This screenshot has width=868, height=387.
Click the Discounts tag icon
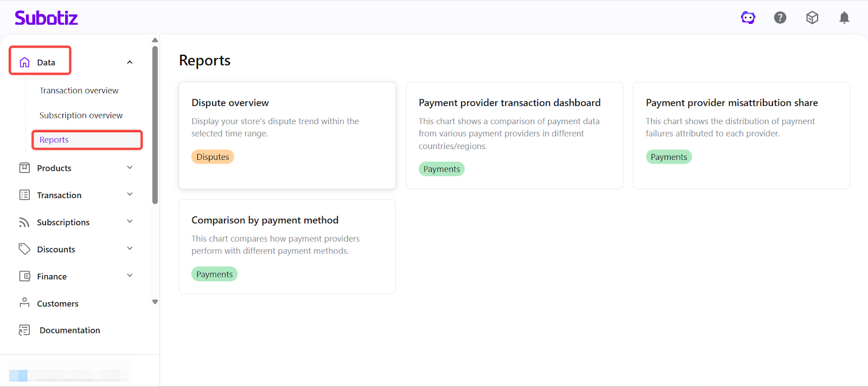pos(24,249)
